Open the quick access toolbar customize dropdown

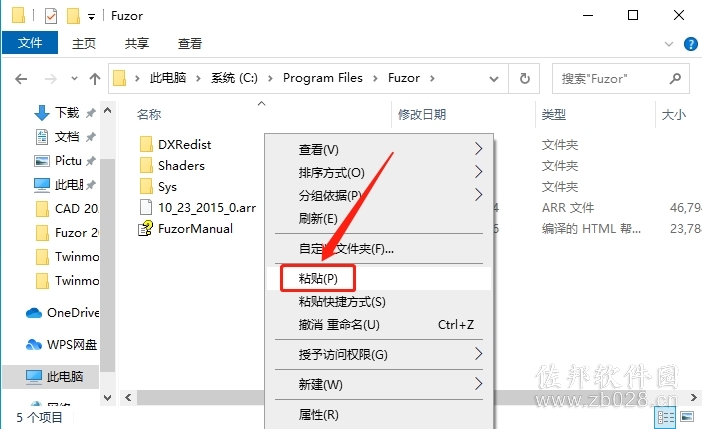pyautogui.click(x=91, y=17)
